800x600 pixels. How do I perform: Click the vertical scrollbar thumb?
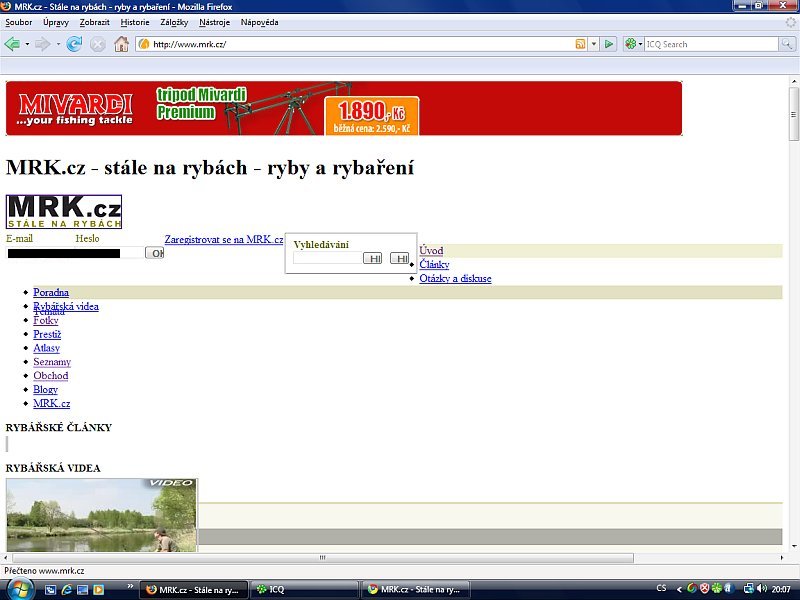(794, 114)
